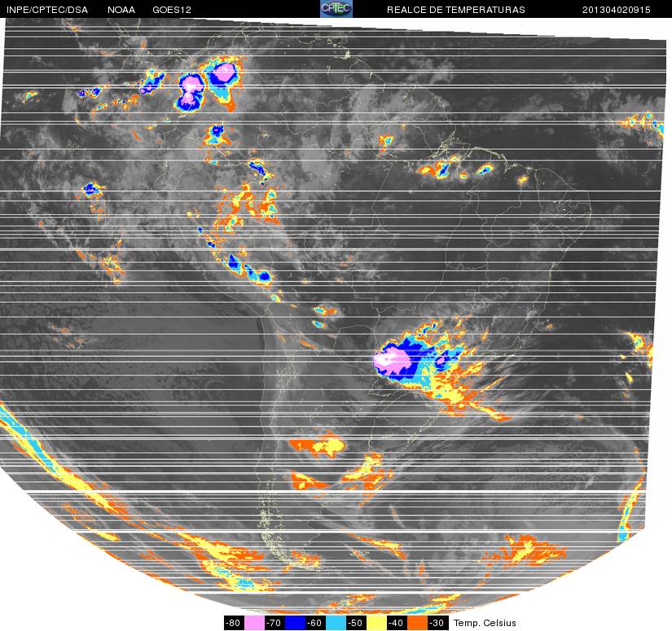Image resolution: width=672 pixels, height=631 pixels.
Task: Click the GOES12 satellite label
Action: pyautogui.click(x=172, y=10)
